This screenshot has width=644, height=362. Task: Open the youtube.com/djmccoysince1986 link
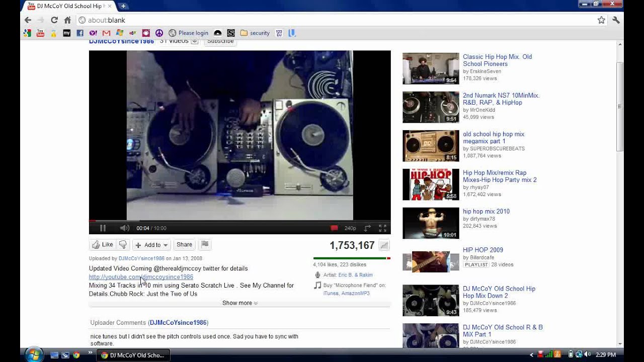pos(141,277)
